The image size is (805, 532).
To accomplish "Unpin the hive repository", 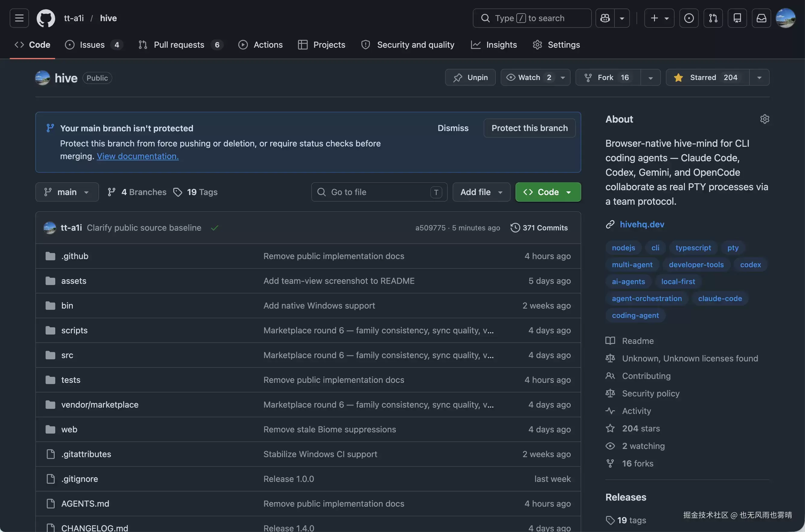I will pos(470,77).
